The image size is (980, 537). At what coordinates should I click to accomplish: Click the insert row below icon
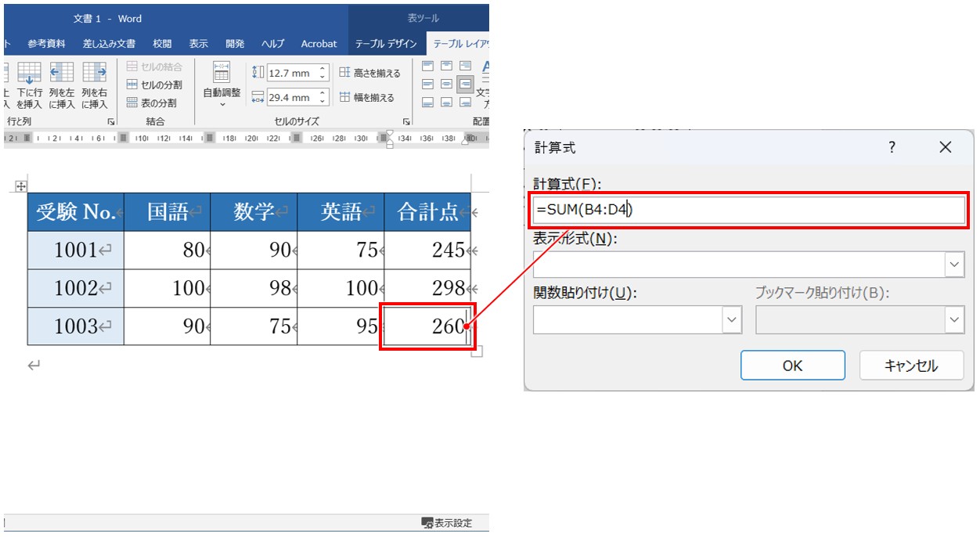click(x=29, y=73)
